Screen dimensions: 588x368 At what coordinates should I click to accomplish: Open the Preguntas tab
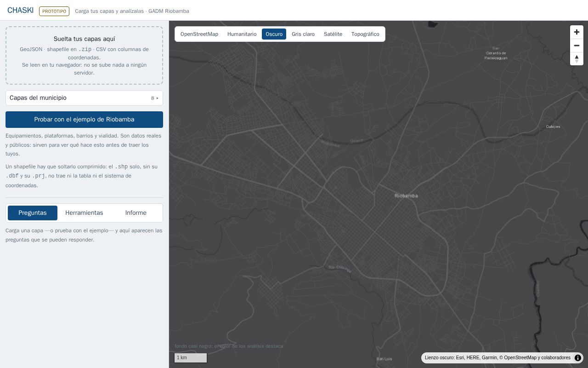coord(33,213)
